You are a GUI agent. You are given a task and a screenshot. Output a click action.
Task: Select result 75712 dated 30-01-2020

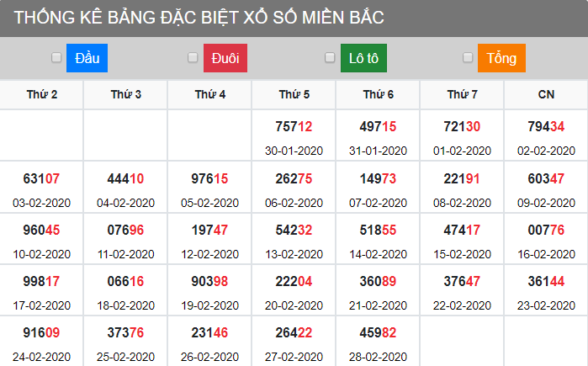[294, 127]
